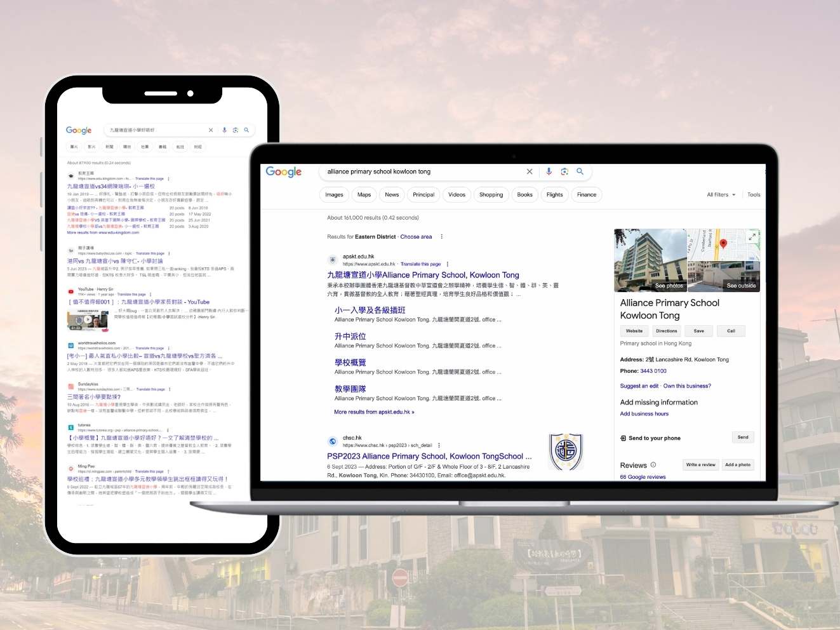Screen dimensions: 840x630
Task: Open Google Lens icon on the phone
Action: pos(235,130)
